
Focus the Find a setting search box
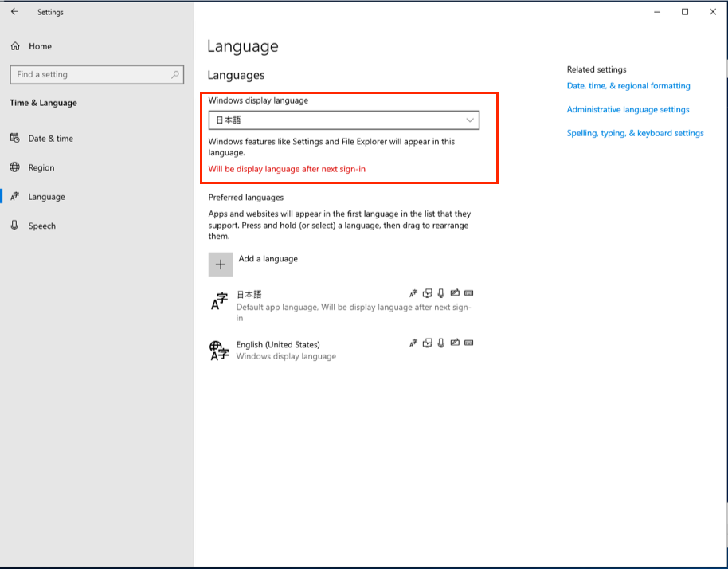point(96,74)
